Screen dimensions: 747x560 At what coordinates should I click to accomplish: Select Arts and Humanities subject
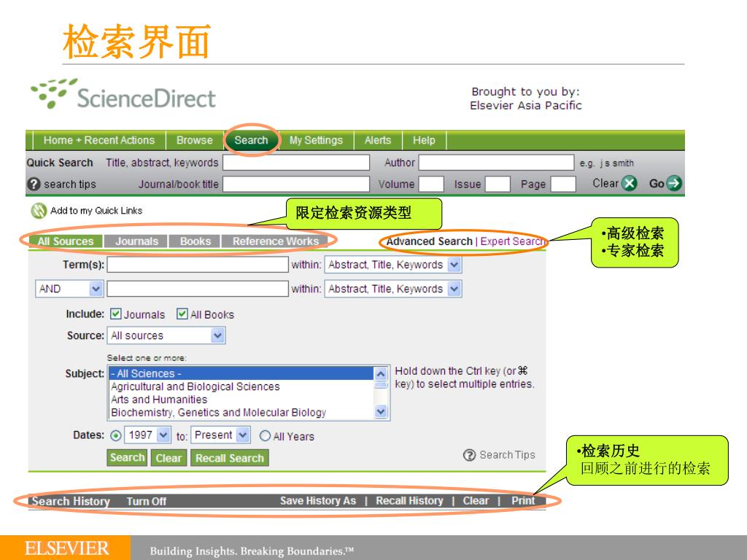click(x=241, y=399)
